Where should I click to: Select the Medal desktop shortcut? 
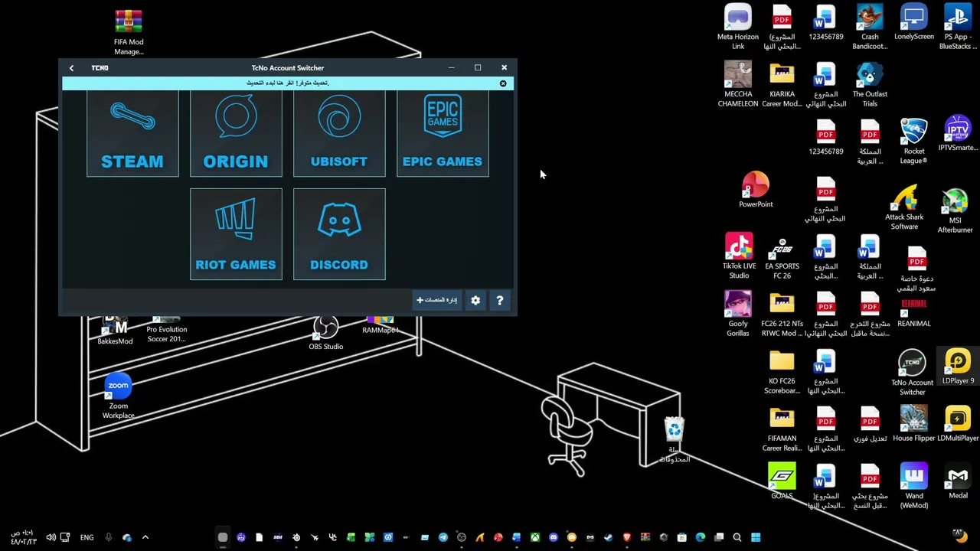958,482
